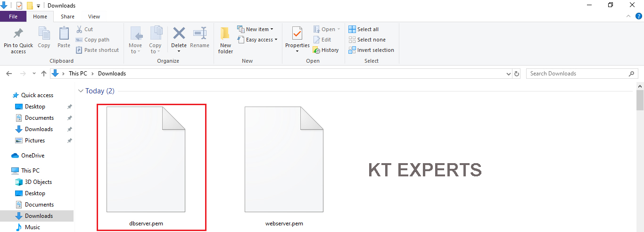The image size is (644, 232).
Task: Switch to the View ribbon tab
Action: [x=94, y=17]
